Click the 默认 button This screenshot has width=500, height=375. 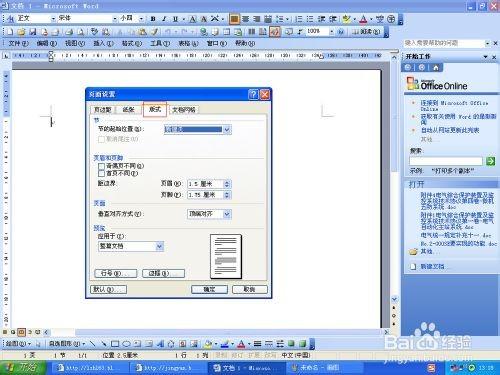click(108, 289)
